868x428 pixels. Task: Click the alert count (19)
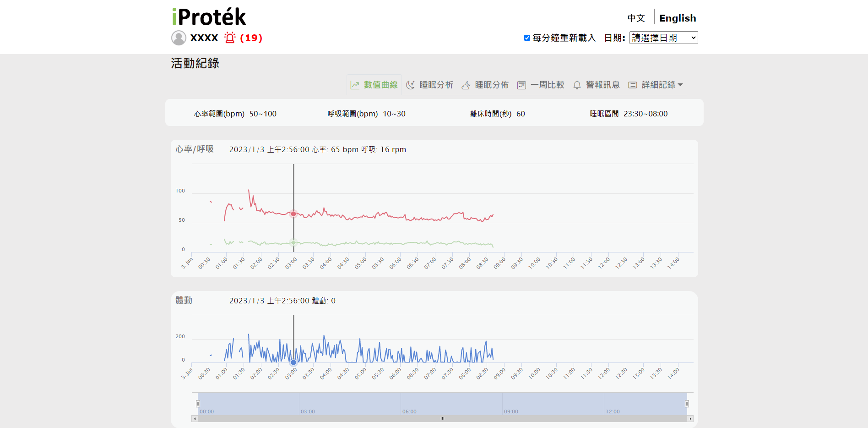coord(251,38)
